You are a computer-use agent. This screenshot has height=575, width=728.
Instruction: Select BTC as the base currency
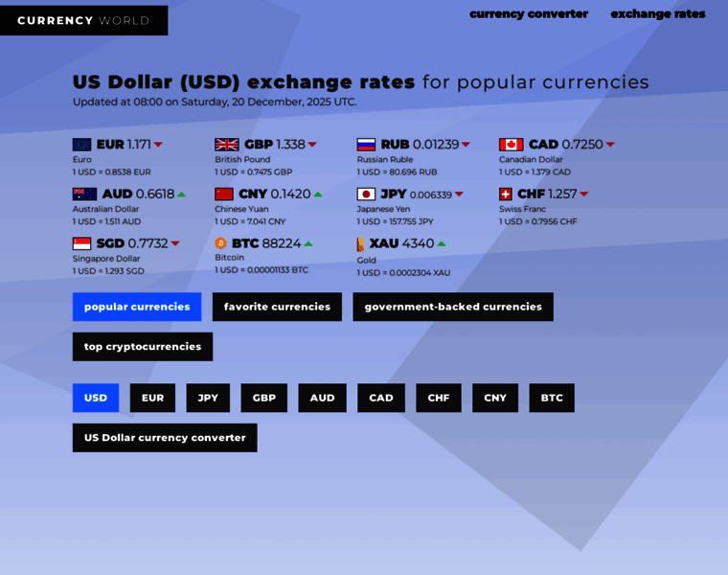point(552,398)
